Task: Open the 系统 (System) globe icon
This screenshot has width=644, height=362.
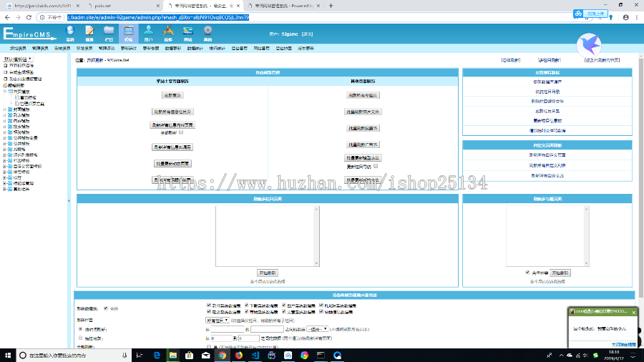Action: point(70,31)
